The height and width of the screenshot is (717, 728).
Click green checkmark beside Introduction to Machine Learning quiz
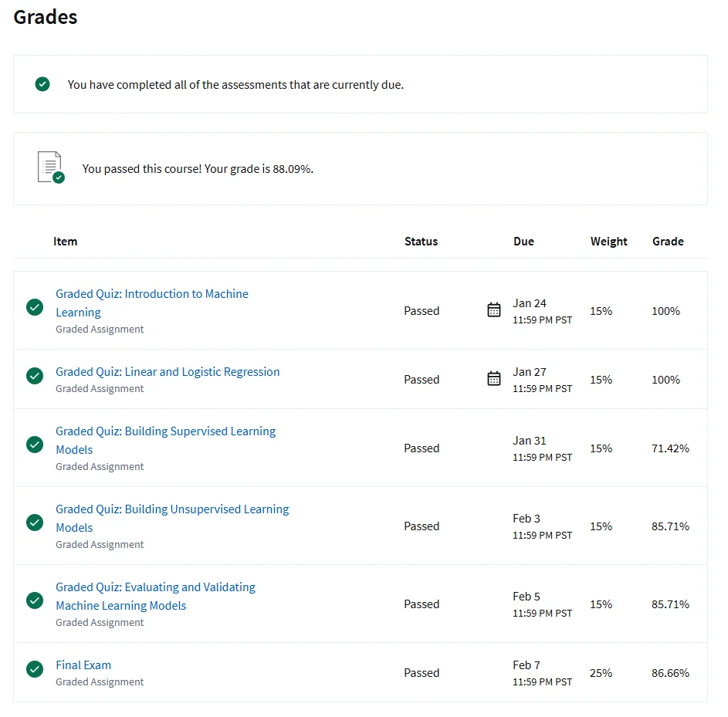tap(35, 307)
